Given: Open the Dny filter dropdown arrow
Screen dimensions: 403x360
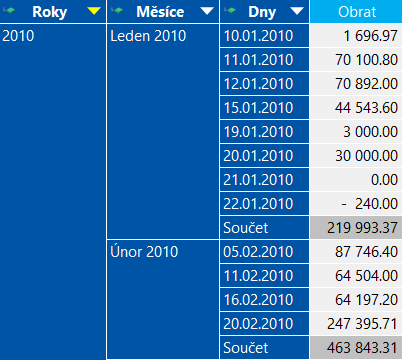Looking at the screenshot, I should click(x=297, y=11).
